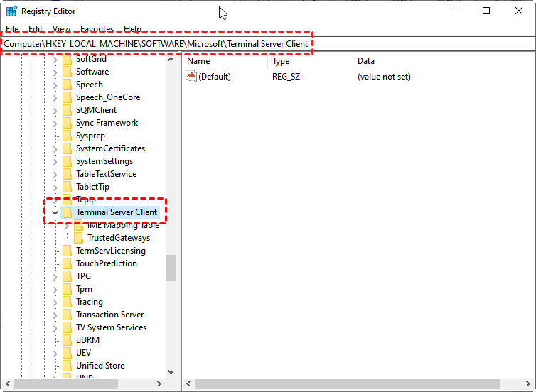536x392 pixels.
Task: Expand the Transaction Server key
Action: point(55,315)
